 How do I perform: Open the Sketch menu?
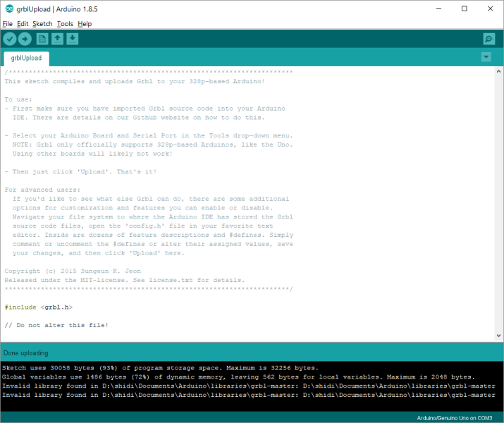42,24
